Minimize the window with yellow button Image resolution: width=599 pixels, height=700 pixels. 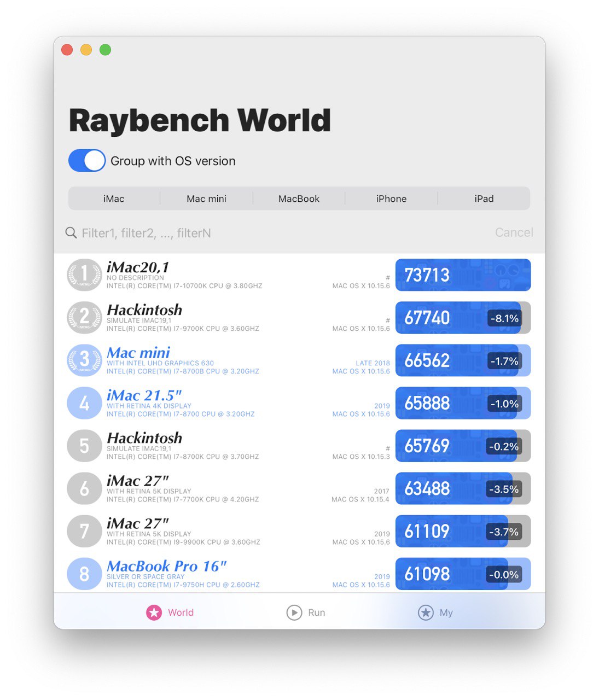(x=86, y=50)
